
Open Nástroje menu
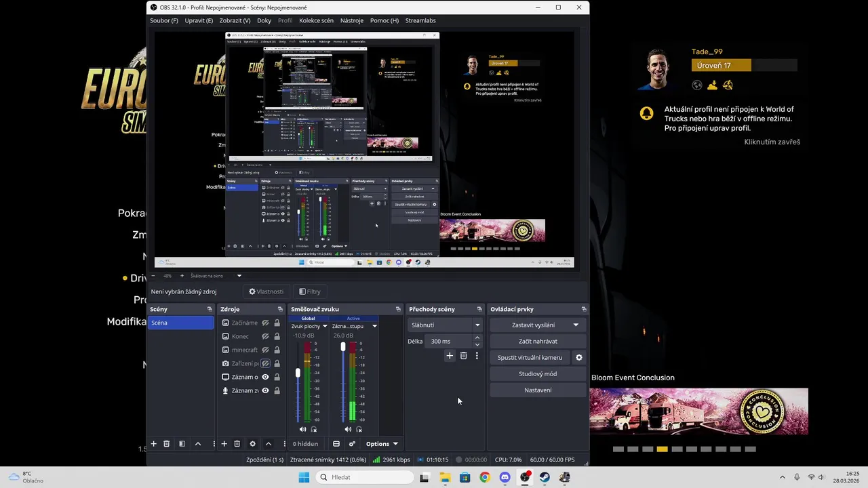click(x=351, y=20)
